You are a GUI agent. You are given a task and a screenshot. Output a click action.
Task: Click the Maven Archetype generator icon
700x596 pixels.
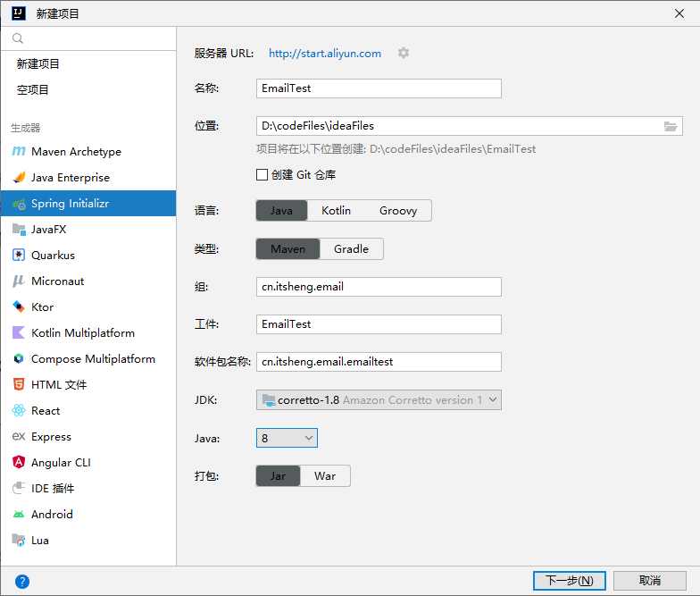(x=19, y=152)
